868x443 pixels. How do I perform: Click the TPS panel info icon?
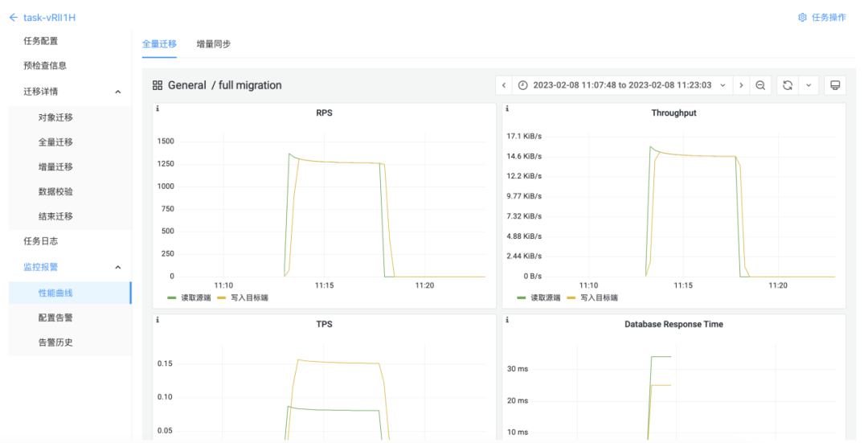pos(158,320)
